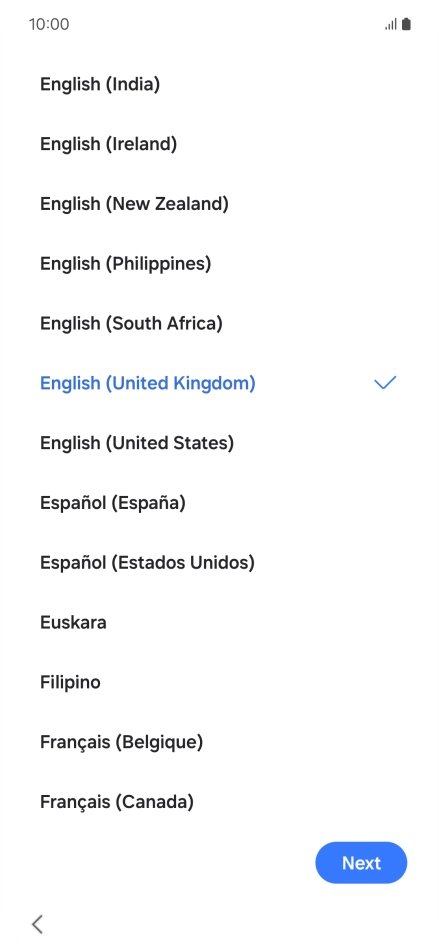Choose Français (Canada)

(x=219, y=801)
